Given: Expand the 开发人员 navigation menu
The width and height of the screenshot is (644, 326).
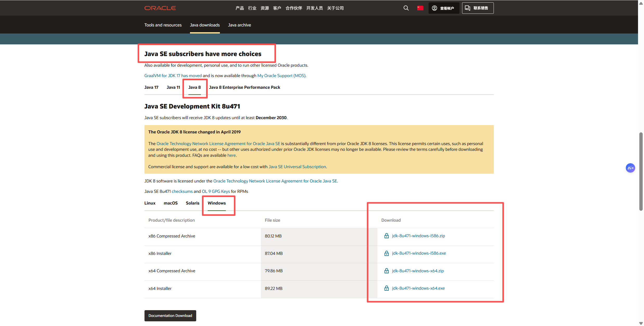Looking at the screenshot, I should click(x=314, y=8).
